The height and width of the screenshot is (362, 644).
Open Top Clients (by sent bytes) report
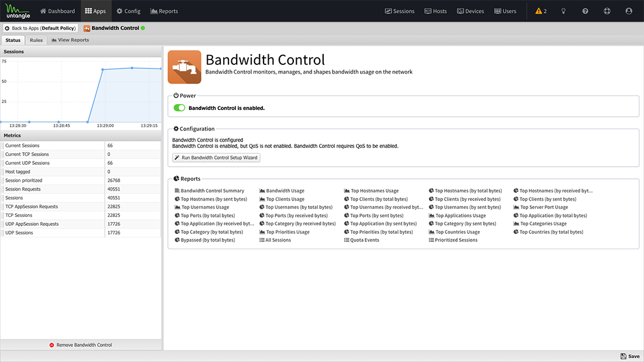coord(544,199)
